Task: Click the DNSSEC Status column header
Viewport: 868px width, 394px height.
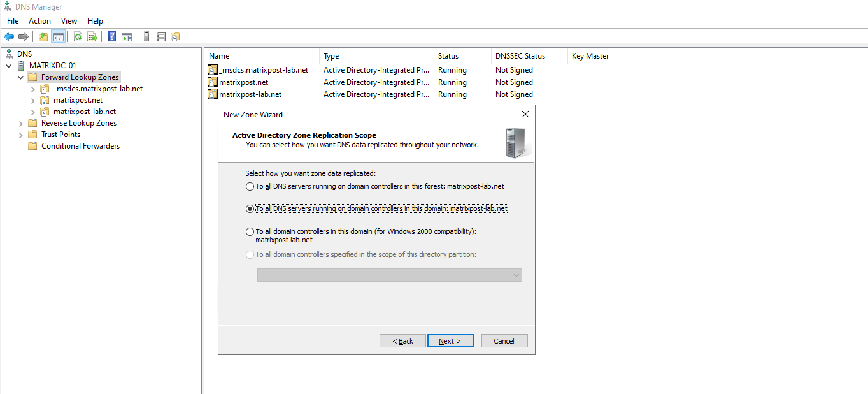Action: [x=529, y=56]
